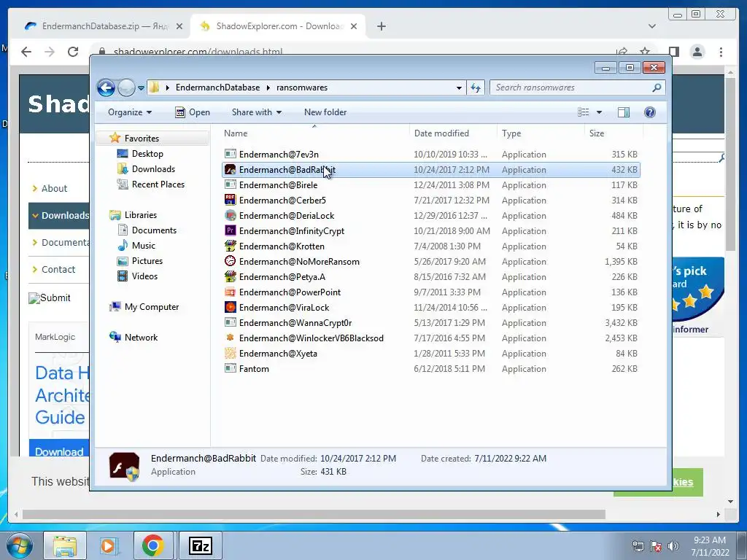Select the Endermanch@Birele file icon
Viewport: 747px width, 560px height.
click(230, 184)
